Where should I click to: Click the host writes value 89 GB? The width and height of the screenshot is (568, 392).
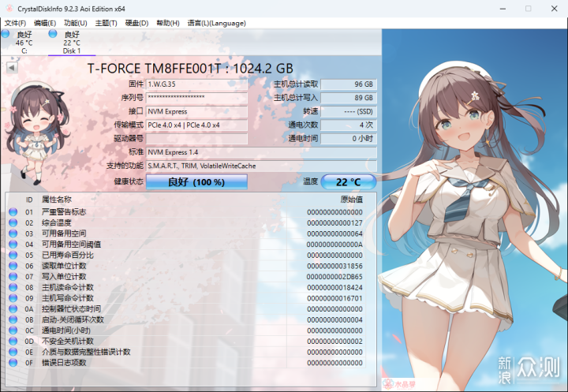349,98
